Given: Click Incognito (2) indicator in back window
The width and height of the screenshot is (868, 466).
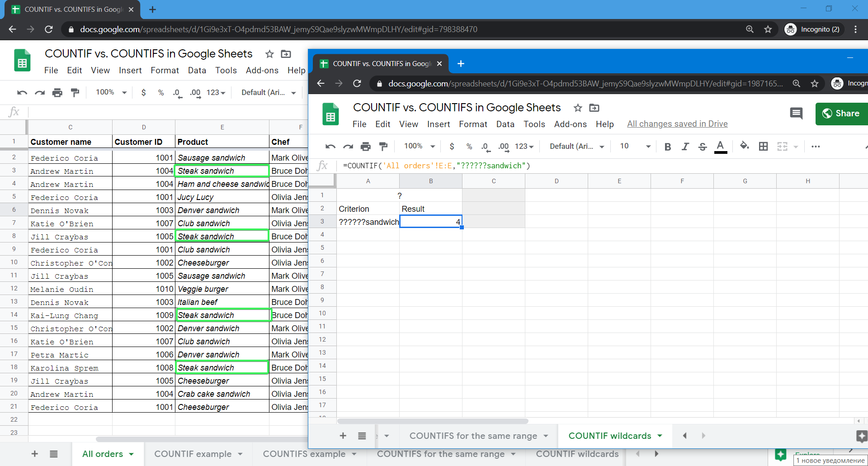Looking at the screenshot, I should [x=814, y=29].
